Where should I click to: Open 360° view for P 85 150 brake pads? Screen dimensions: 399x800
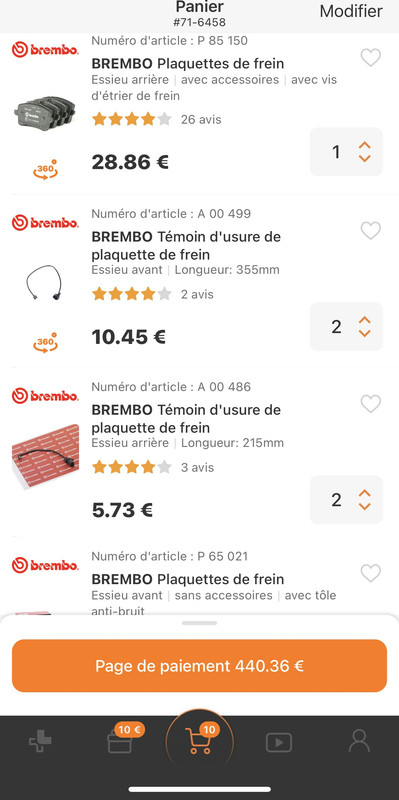(x=45, y=169)
